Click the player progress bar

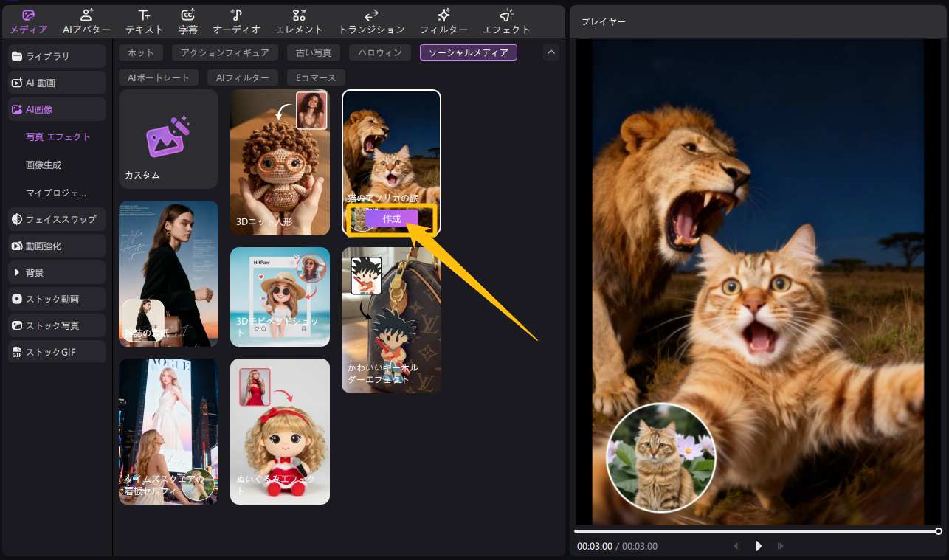756,530
